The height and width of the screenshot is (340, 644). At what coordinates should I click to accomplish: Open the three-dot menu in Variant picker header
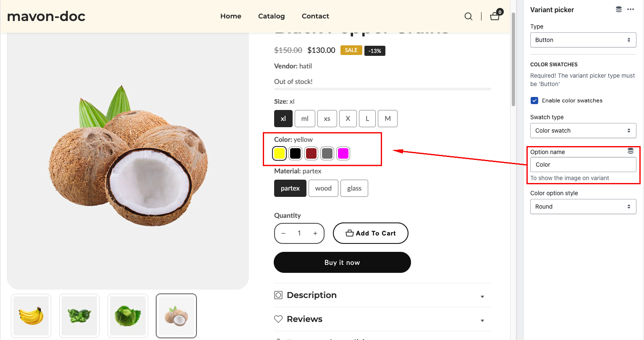pos(631,9)
